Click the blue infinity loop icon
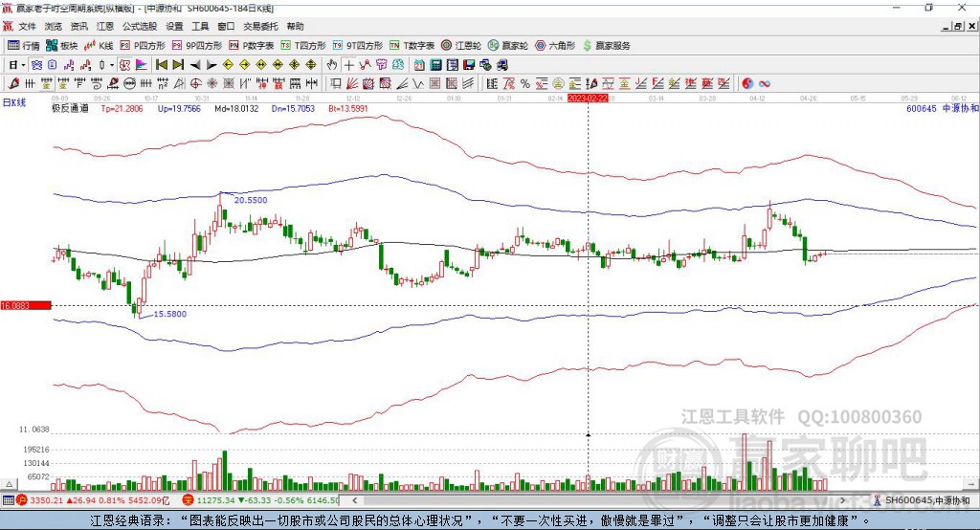 tap(765, 84)
